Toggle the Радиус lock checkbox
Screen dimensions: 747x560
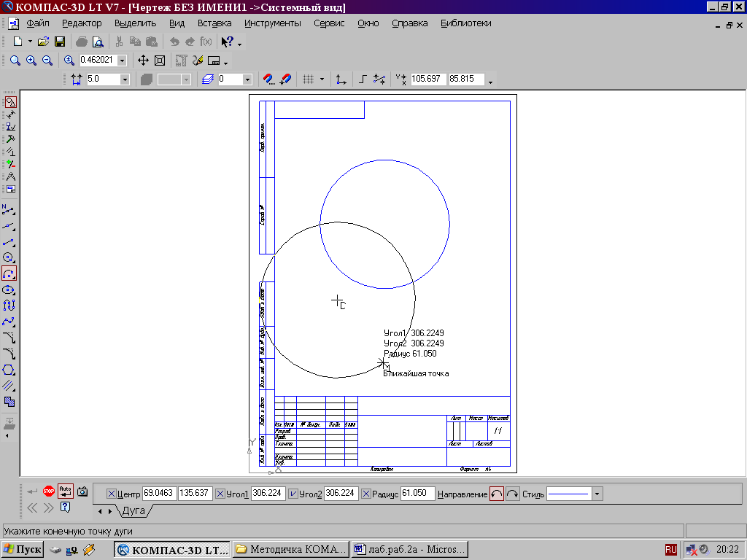point(366,494)
